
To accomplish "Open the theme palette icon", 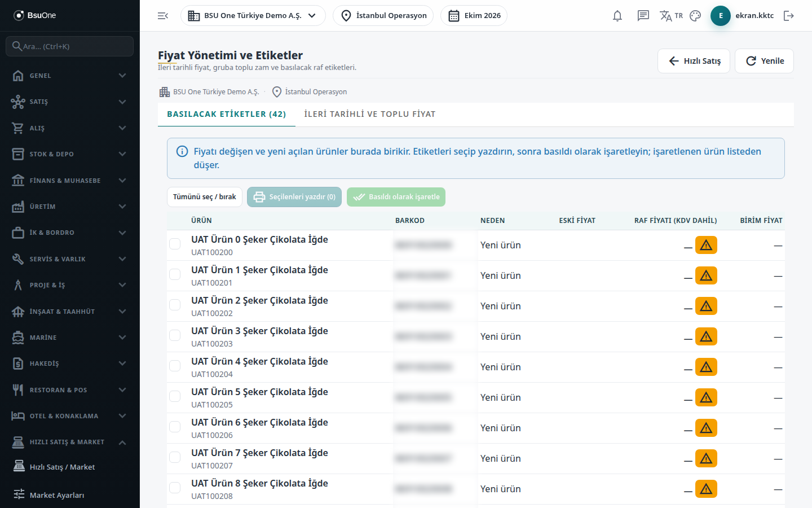I will click(x=695, y=16).
